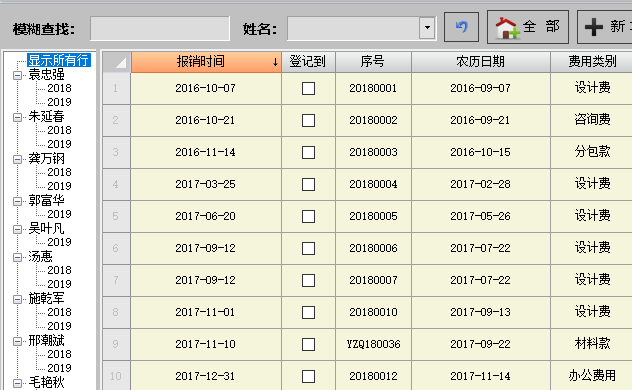Click the 模糊查找 search input field
This screenshot has height=390, width=632.
click(x=160, y=29)
